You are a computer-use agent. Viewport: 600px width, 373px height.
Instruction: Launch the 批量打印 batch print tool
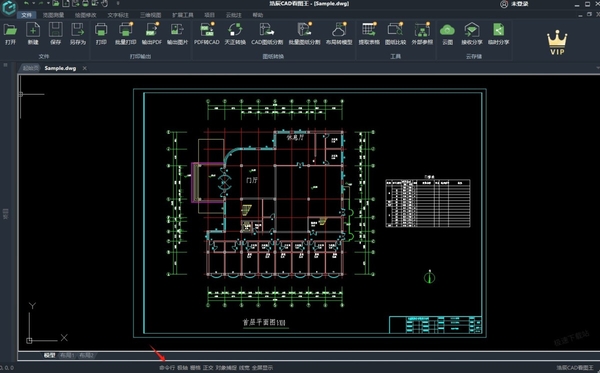click(x=126, y=34)
